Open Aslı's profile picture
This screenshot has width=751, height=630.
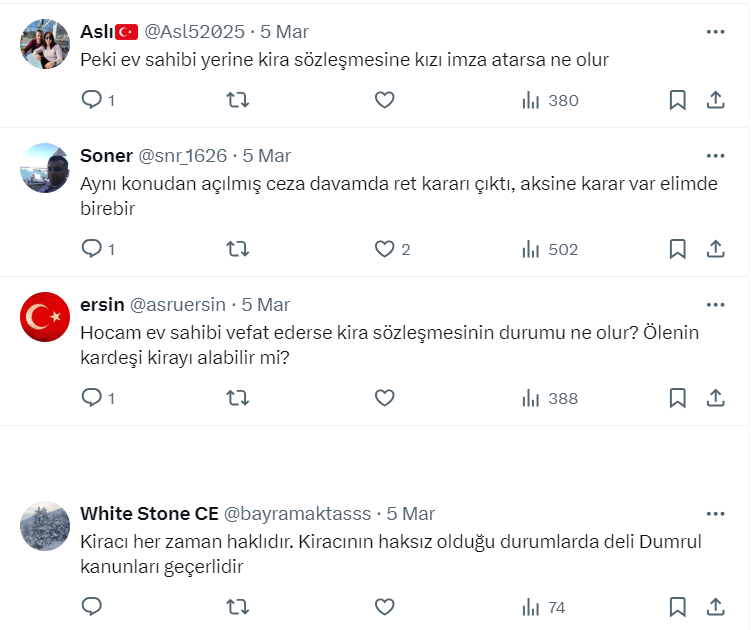click(45, 44)
